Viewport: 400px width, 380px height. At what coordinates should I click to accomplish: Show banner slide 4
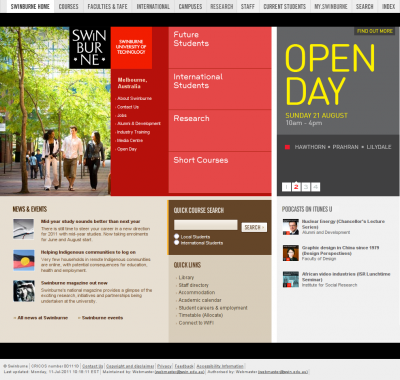(x=315, y=187)
